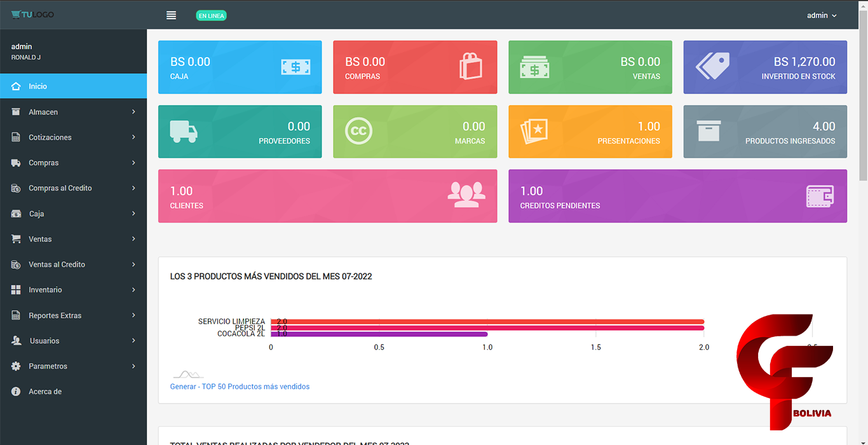Click the Compras shopping bag icon
The height and width of the screenshot is (445, 868).
point(470,67)
